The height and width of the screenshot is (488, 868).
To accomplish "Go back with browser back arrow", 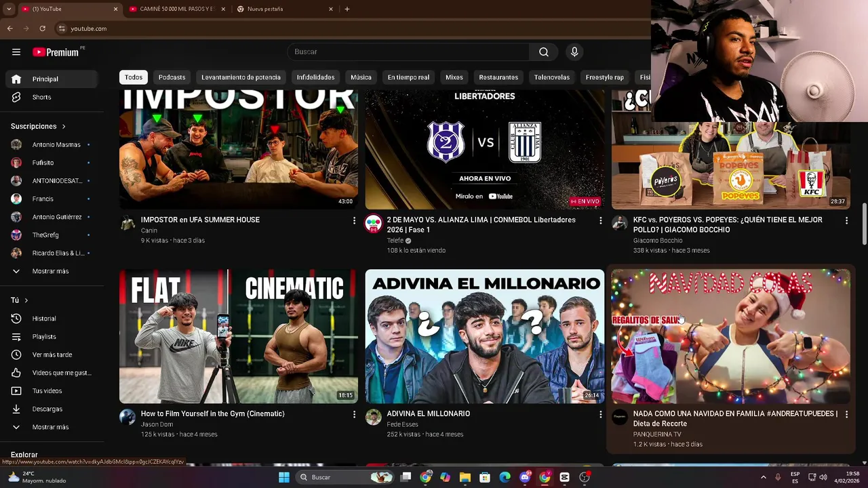I will [9, 28].
